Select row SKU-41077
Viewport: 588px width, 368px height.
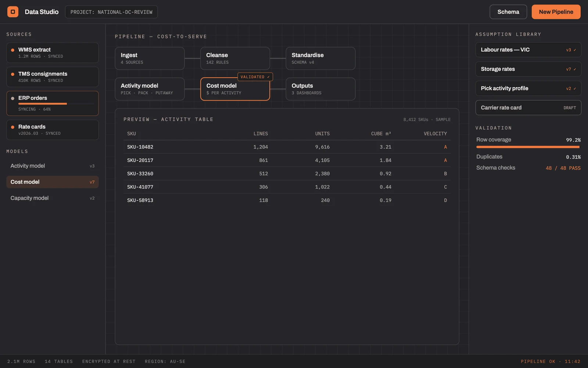pyautogui.click(x=287, y=187)
